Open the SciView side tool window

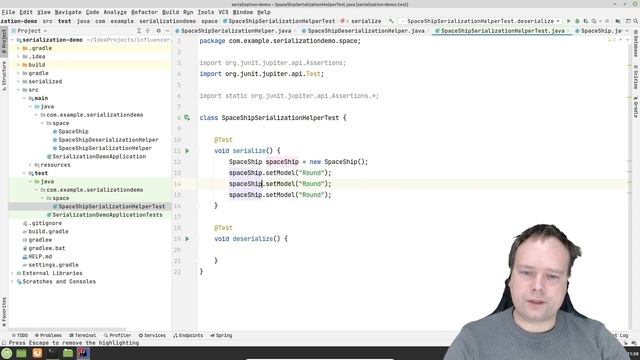pos(636,78)
